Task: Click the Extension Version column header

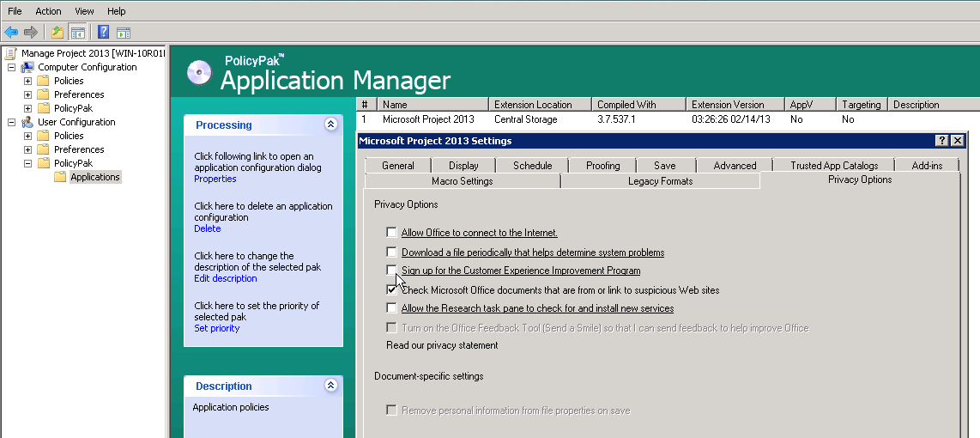Action: point(735,105)
